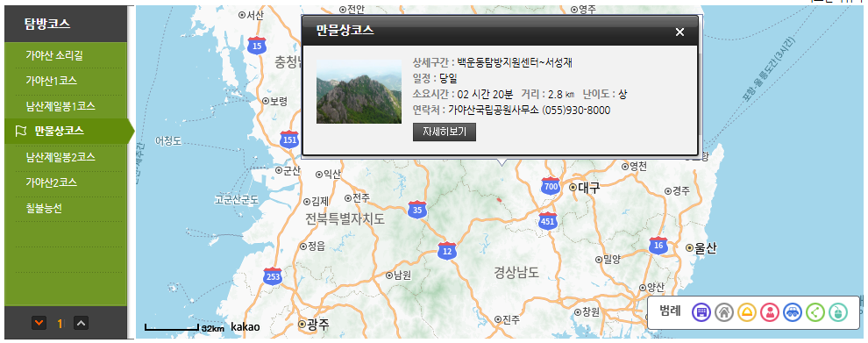Click the 영천 city label on the map
This screenshot has height=343, width=868.
[637, 166]
